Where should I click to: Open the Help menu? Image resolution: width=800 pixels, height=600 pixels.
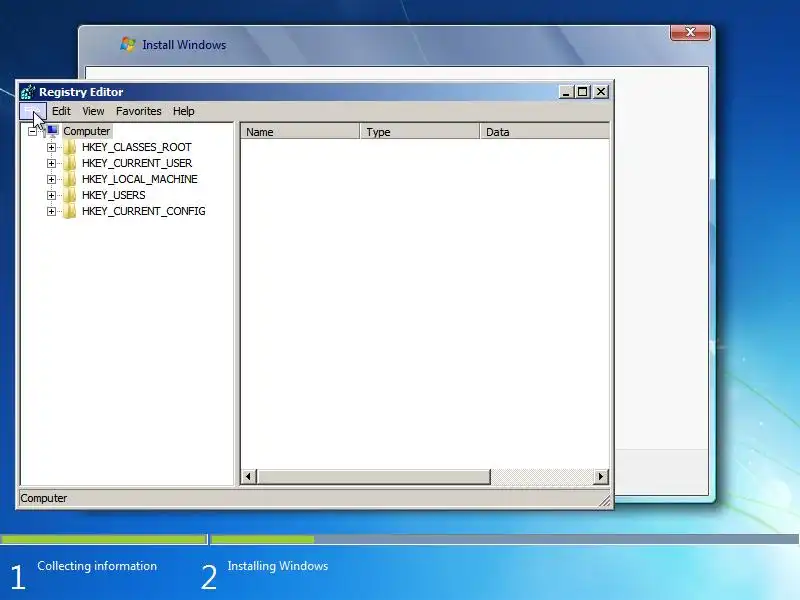pos(183,111)
